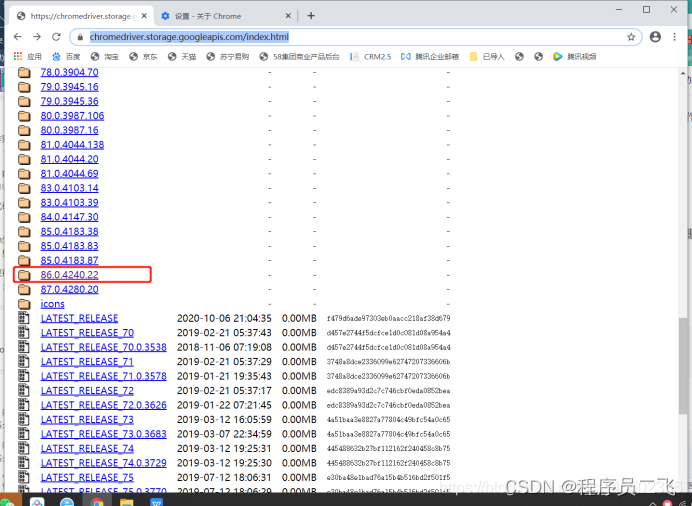Switch to the chromedriver.storage tab
Viewport: 692px width, 506px height.
tap(82, 16)
